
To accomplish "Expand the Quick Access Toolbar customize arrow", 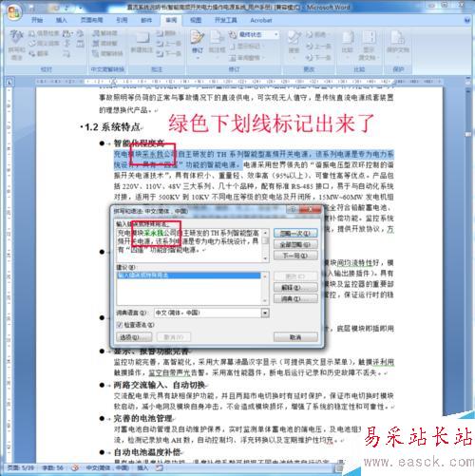I will pyautogui.click(x=81, y=8).
